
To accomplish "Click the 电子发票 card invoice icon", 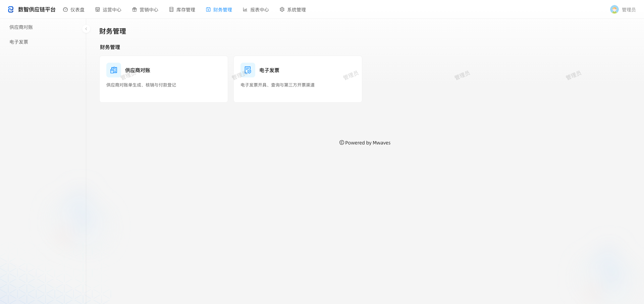I will [x=248, y=70].
